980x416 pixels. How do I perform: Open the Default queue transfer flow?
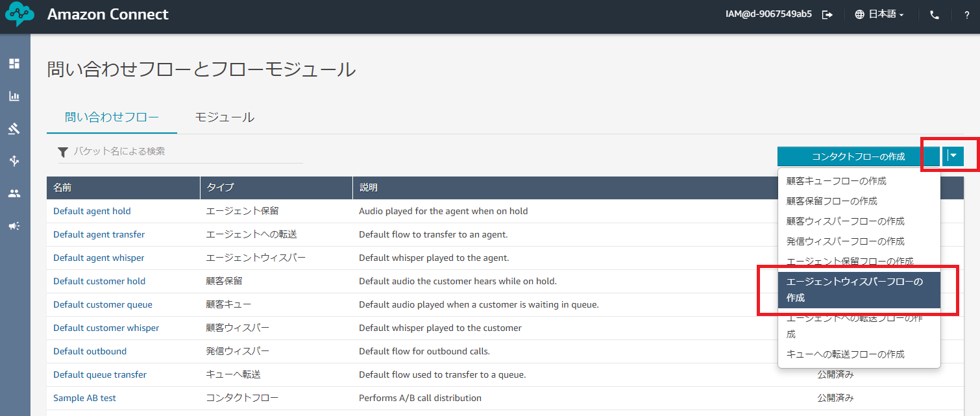[100, 374]
